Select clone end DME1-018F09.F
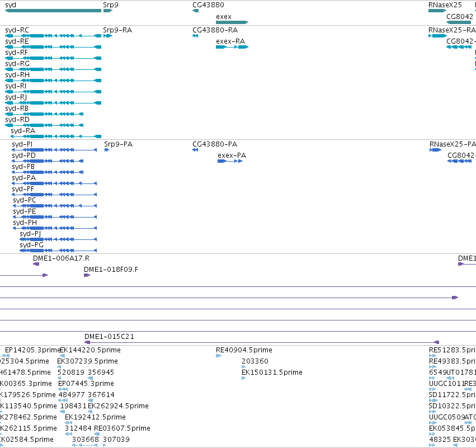 (x=87, y=275)
